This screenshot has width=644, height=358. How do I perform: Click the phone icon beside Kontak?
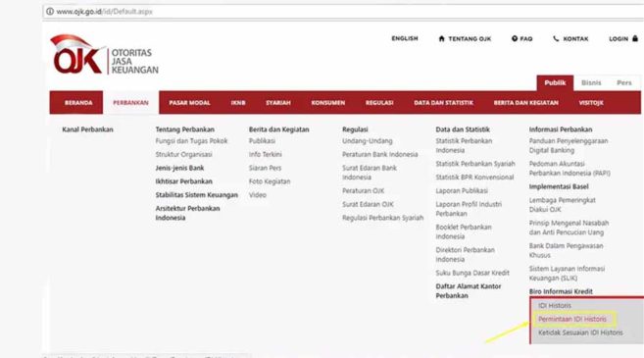coord(556,38)
